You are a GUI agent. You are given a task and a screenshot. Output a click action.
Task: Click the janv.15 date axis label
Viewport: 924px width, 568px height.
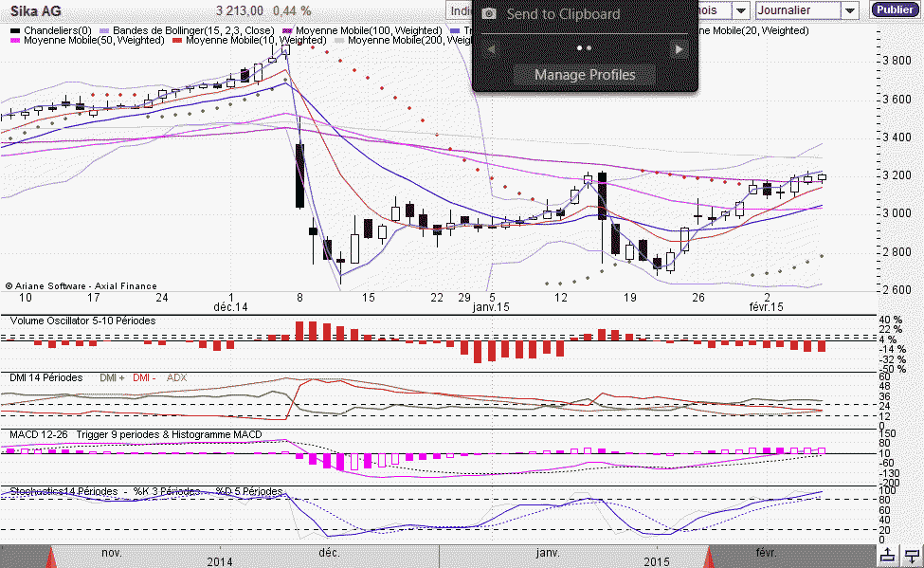491,307
